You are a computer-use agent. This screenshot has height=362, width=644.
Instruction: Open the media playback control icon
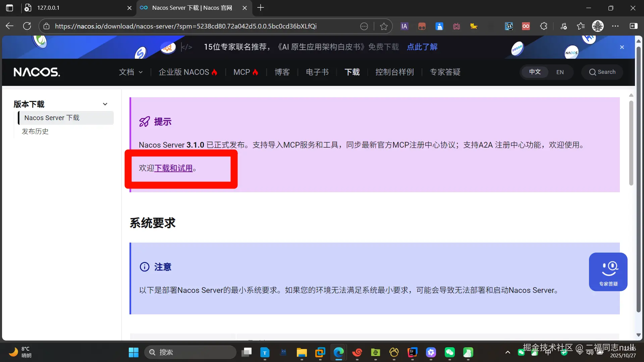[563, 26]
